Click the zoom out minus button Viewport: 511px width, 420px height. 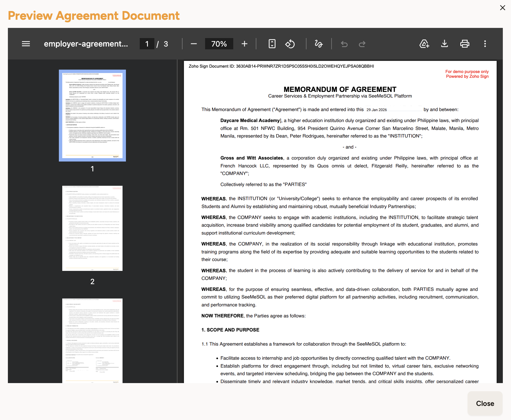tap(194, 44)
